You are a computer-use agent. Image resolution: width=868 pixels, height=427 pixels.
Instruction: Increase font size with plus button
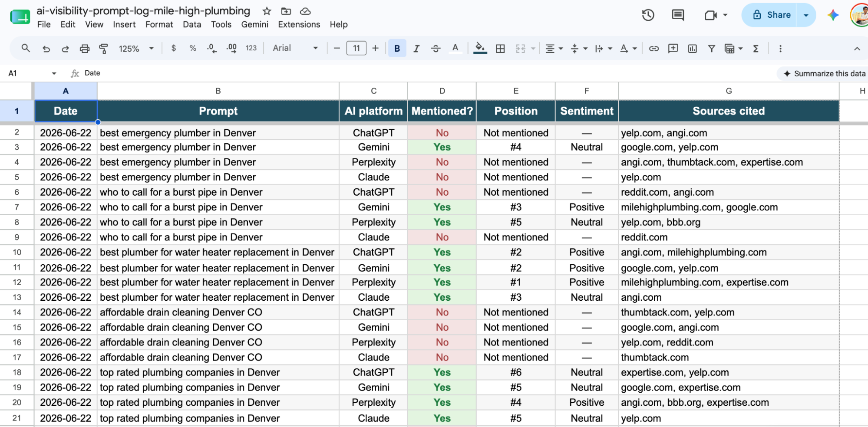pos(376,48)
